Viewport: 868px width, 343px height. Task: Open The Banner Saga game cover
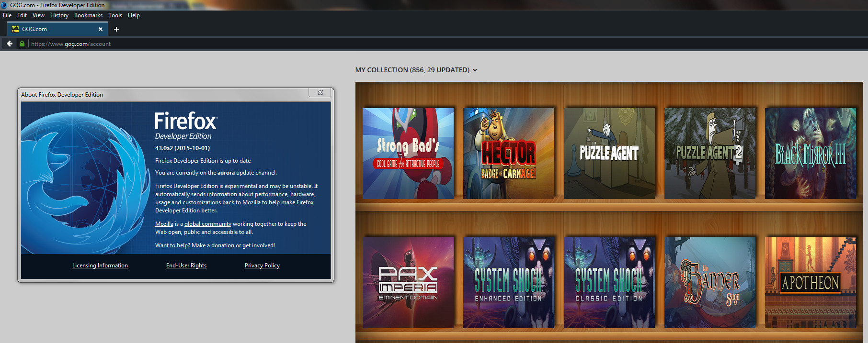point(710,282)
